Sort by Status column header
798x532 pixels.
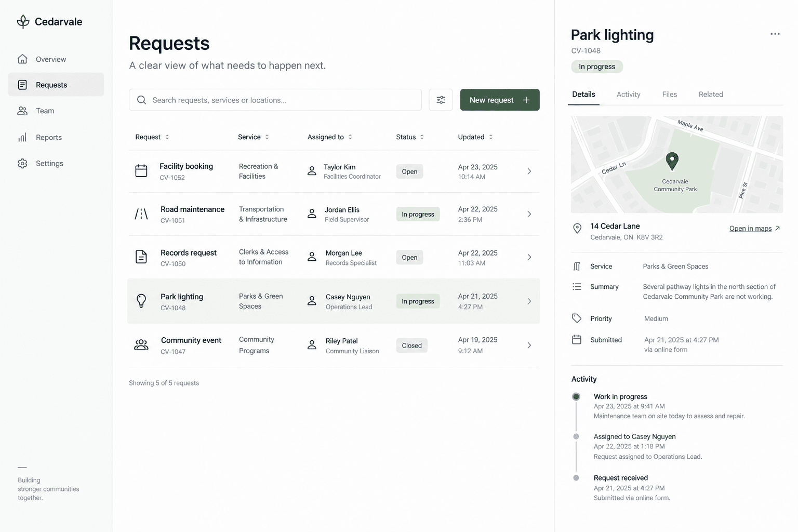410,137
